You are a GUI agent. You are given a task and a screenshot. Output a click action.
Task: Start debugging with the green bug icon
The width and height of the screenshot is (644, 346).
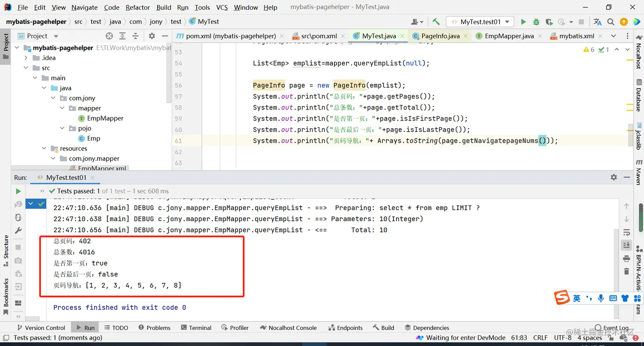536,22
